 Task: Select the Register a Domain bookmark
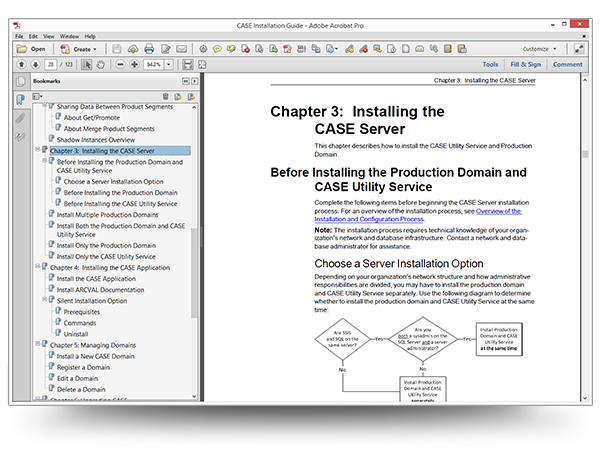[x=83, y=367]
